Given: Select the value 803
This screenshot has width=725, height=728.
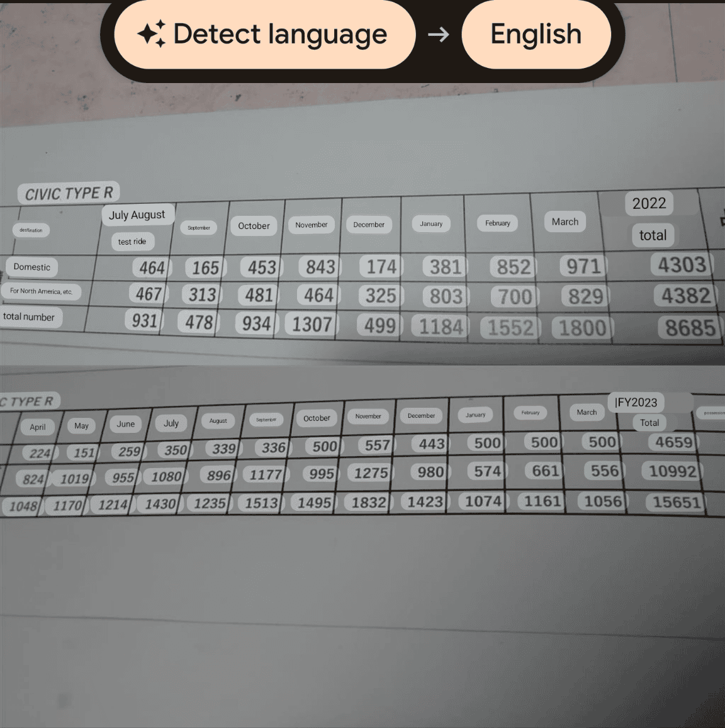Looking at the screenshot, I should 446,297.
